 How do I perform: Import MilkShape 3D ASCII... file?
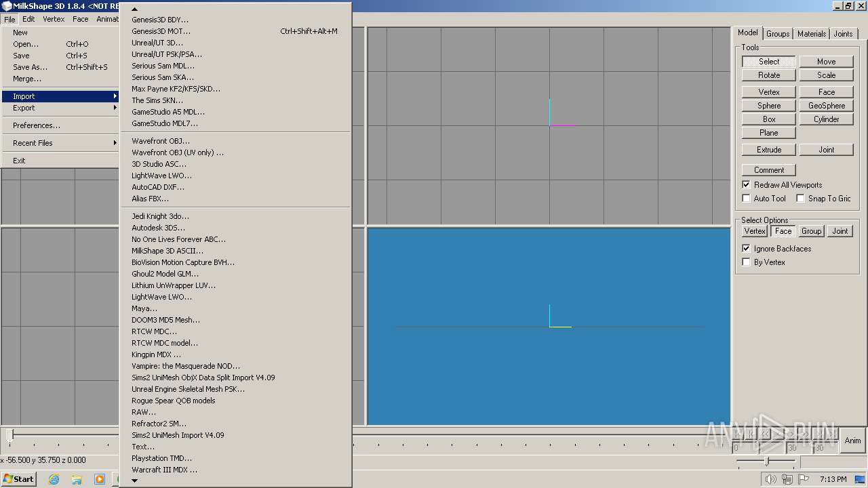(x=235, y=251)
